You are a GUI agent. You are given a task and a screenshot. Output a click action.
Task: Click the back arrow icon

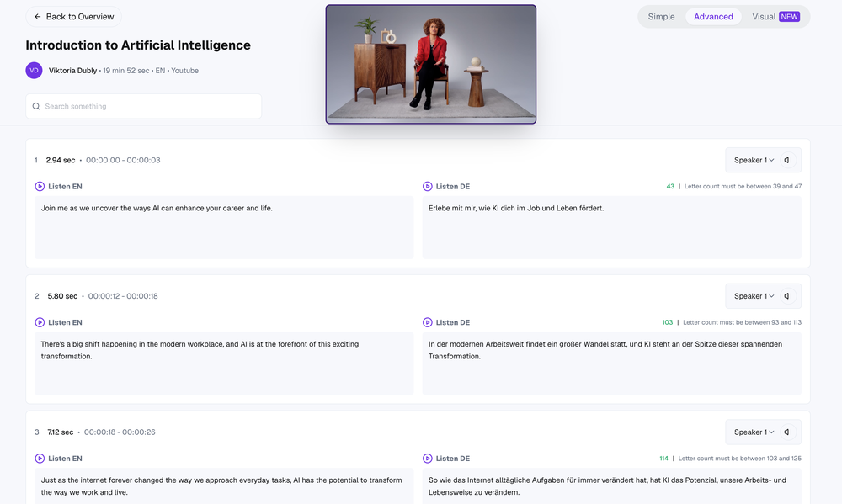tap(38, 17)
